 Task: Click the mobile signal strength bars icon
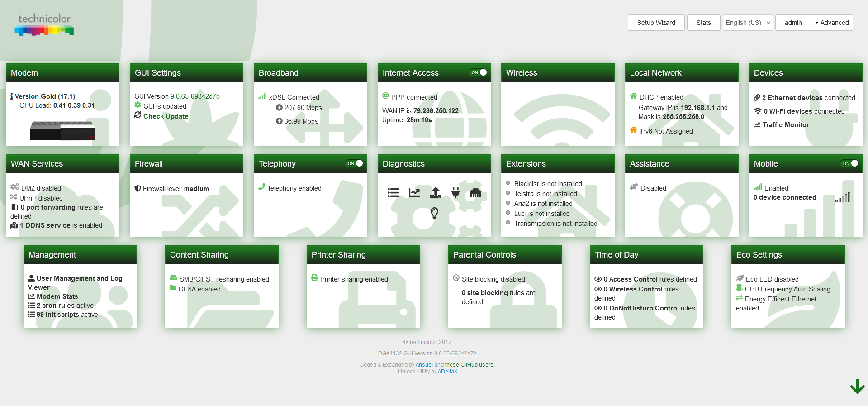843,198
